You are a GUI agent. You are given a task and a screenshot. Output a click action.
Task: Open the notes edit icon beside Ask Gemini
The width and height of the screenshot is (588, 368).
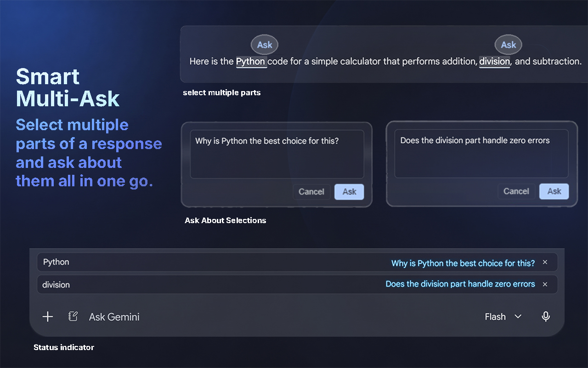(73, 316)
